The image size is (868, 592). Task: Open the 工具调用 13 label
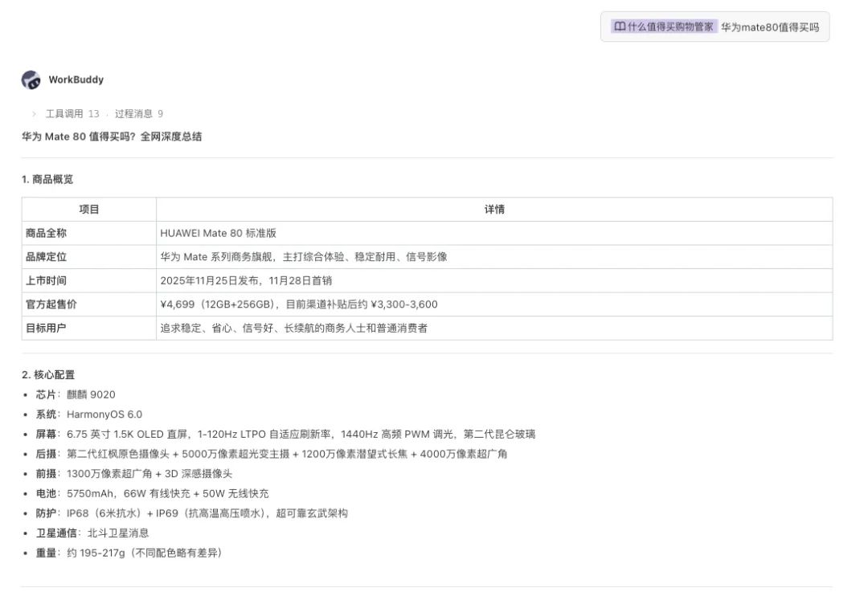click(72, 113)
